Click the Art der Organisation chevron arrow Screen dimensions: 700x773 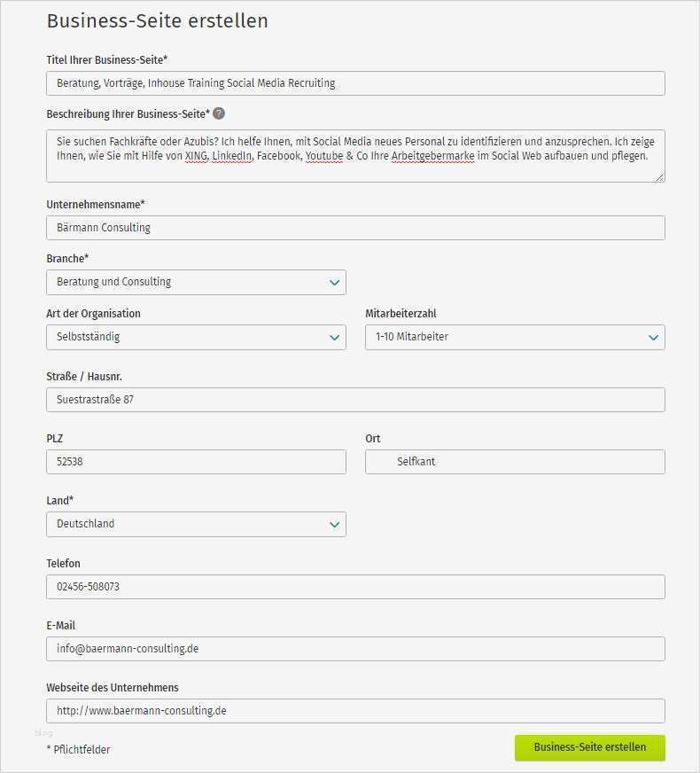coord(334,338)
